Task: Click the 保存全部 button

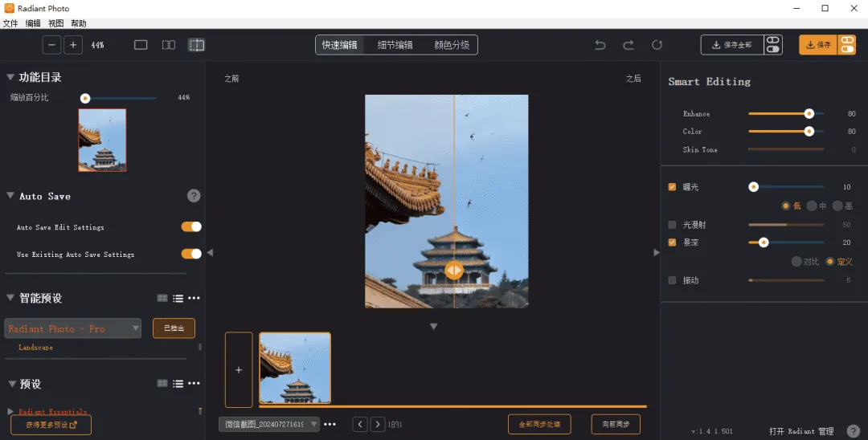Action: pyautogui.click(x=732, y=45)
